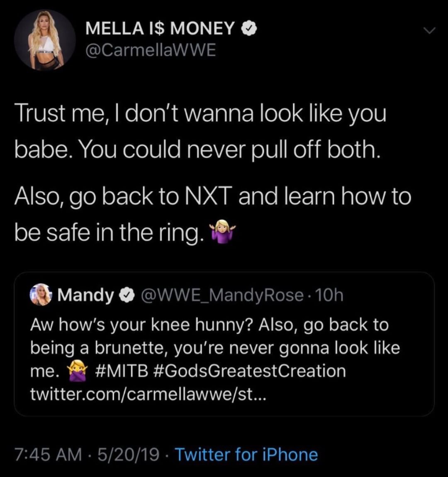
Task: Open the @WWE_MandyRose handle
Action: tap(222, 295)
